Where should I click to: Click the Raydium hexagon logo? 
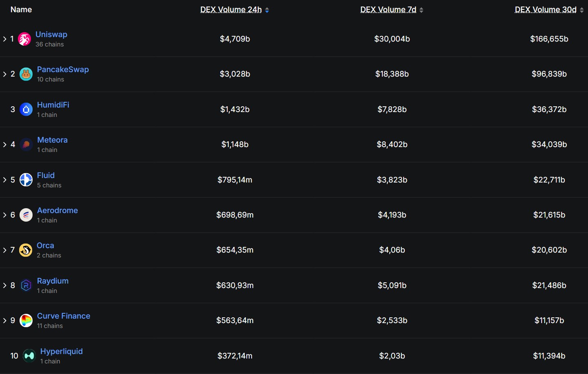click(25, 285)
